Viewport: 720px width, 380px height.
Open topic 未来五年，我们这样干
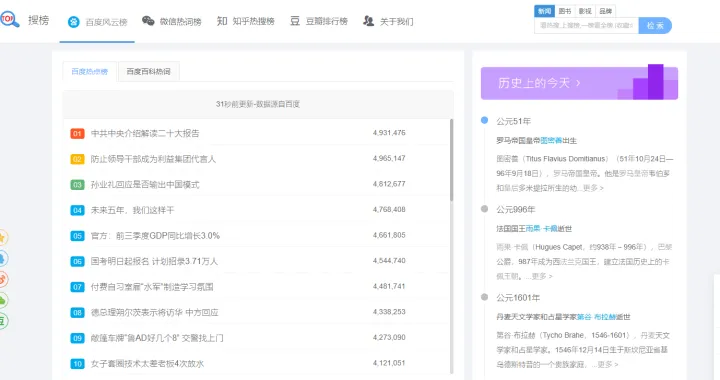pos(132,210)
